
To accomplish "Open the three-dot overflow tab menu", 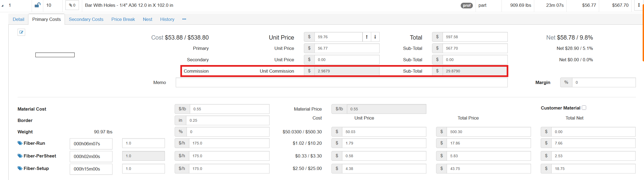I will tap(184, 19).
